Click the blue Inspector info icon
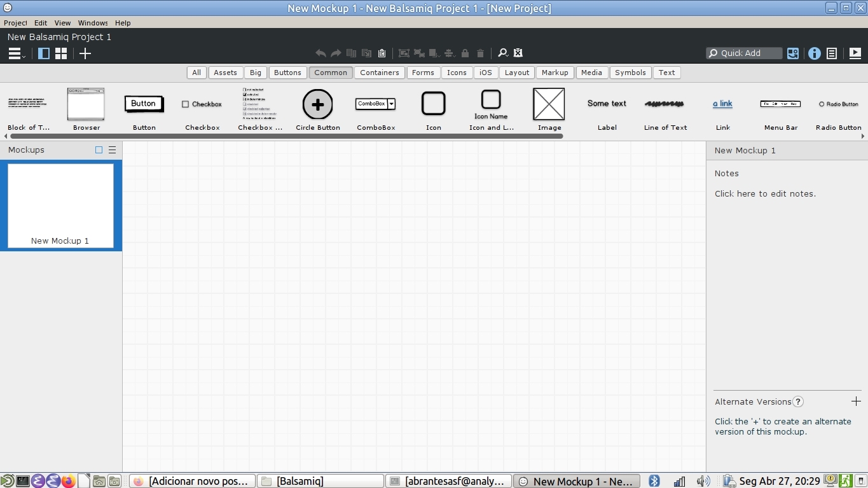 (815, 53)
